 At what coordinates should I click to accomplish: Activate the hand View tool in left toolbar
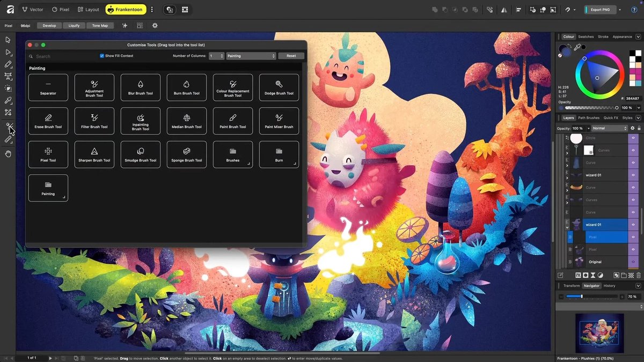pos(8,154)
